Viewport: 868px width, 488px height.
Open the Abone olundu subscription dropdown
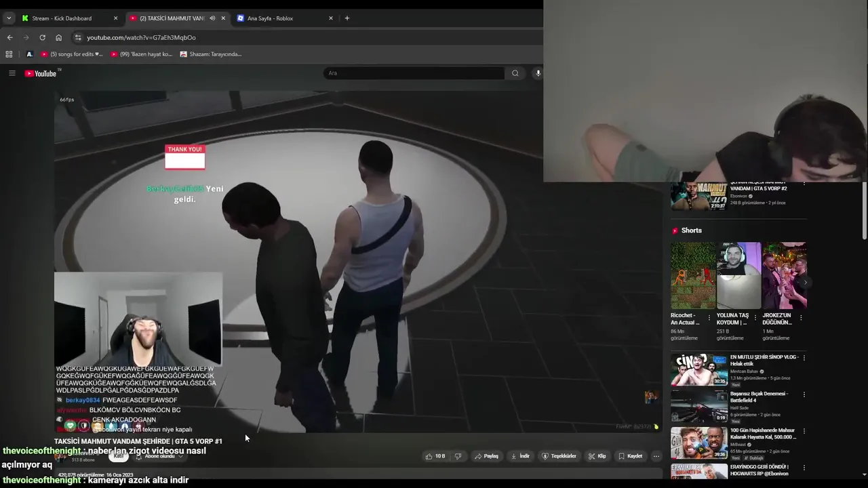tap(160, 456)
